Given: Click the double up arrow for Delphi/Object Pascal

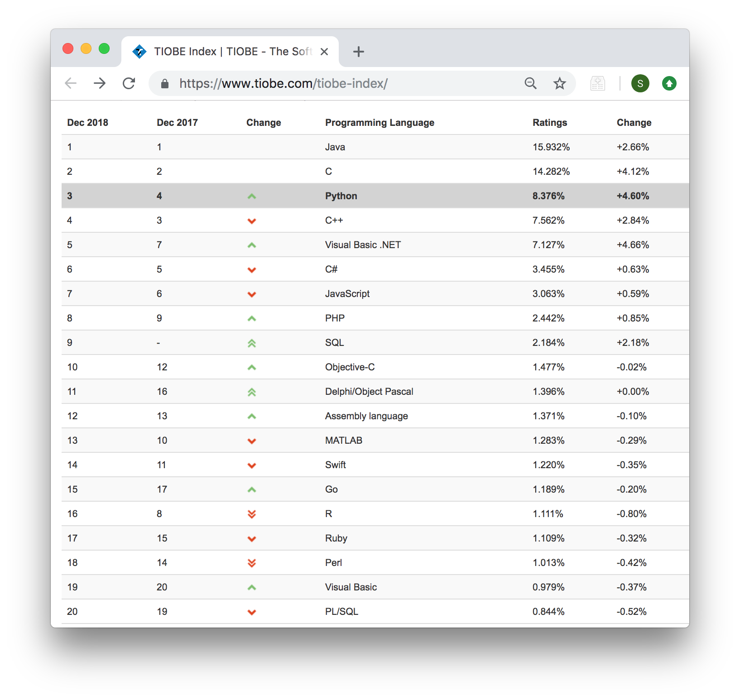Looking at the screenshot, I should 252,392.
